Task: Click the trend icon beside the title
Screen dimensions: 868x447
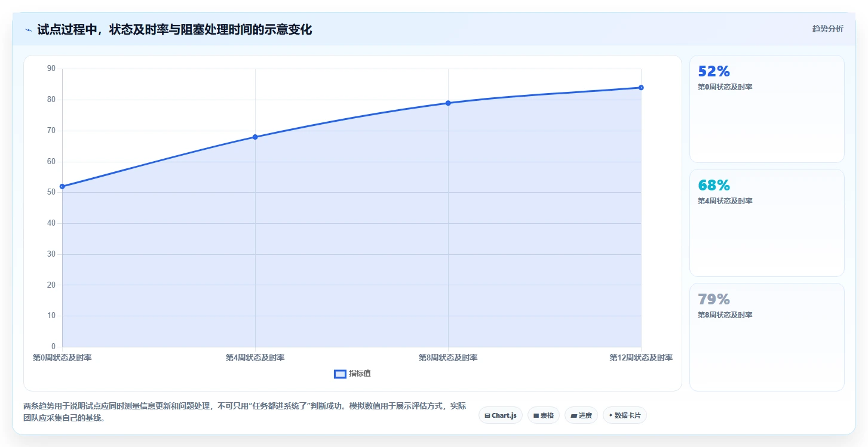Action: click(x=28, y=29)
